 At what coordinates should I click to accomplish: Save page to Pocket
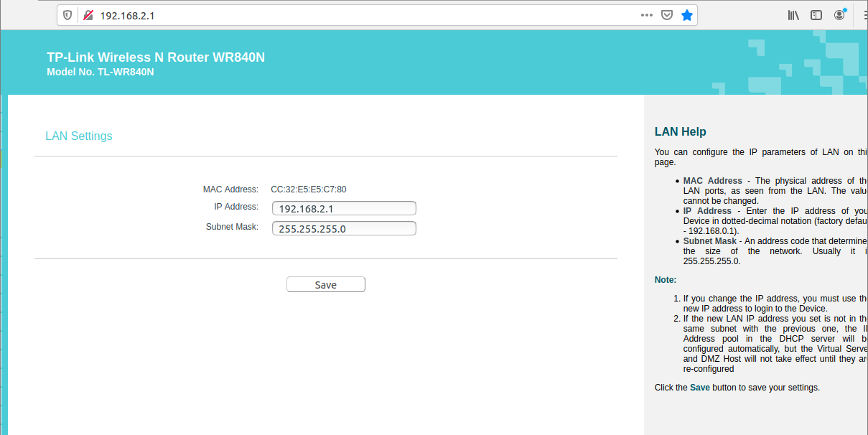(x=666, y=15)
